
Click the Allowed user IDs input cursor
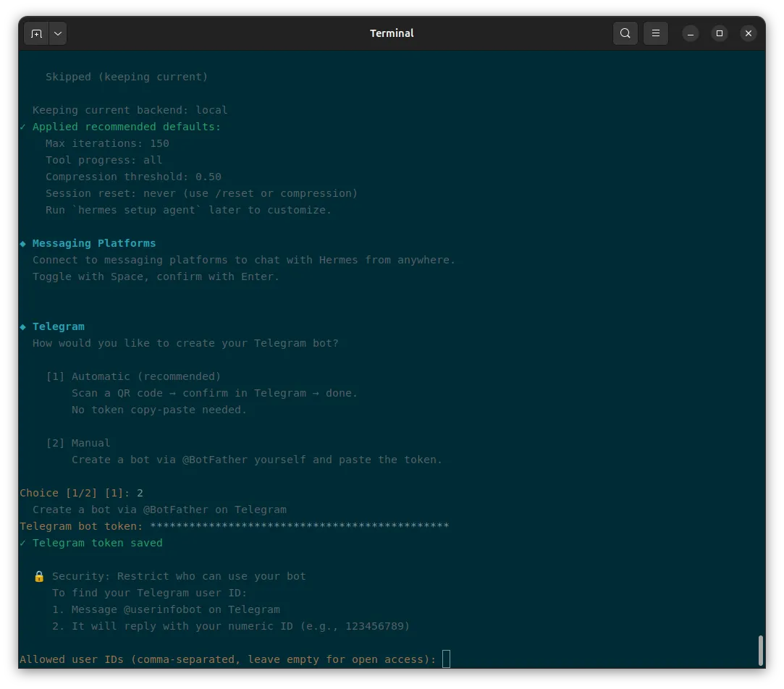tap(446, 659)
